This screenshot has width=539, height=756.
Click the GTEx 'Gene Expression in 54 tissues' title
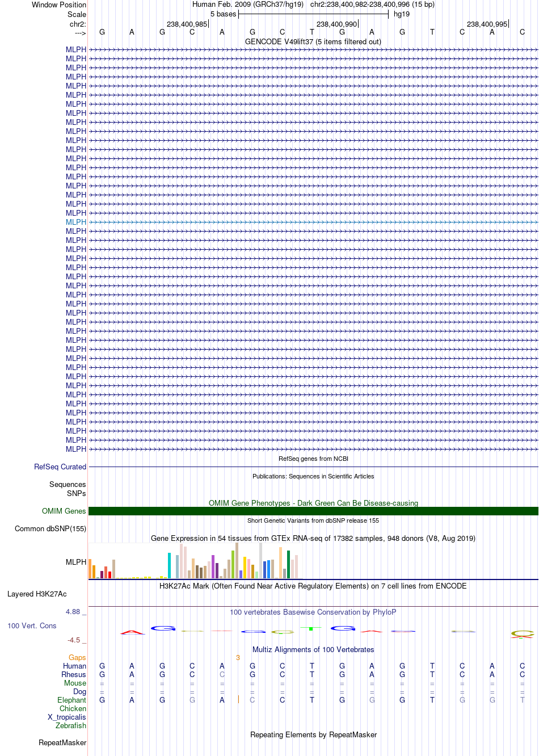(x=313, y=538)
